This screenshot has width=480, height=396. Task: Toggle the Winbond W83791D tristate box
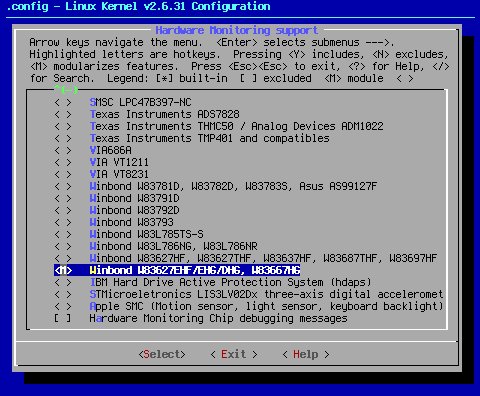63,198
